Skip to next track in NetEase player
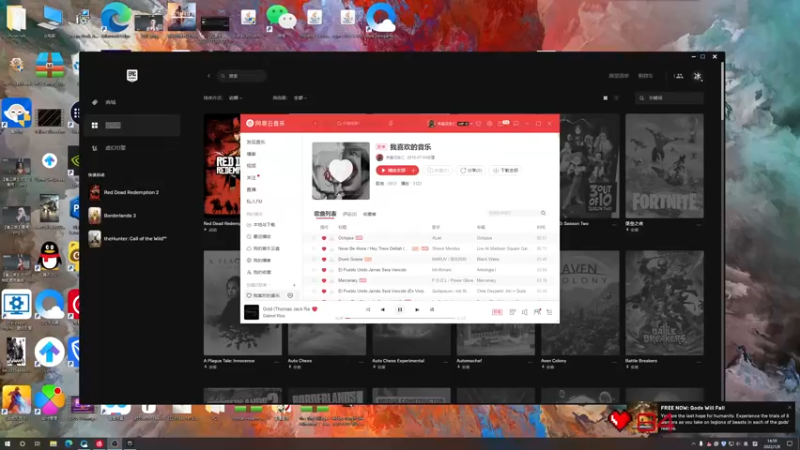 [x=417, y=310]
